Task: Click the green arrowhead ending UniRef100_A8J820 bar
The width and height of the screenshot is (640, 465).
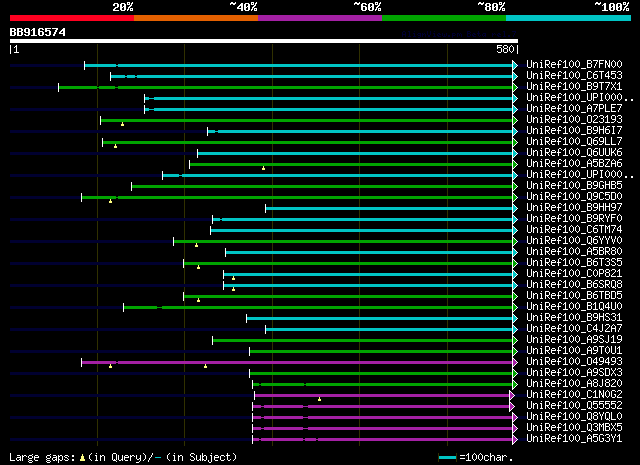Action: click(515, 385)
